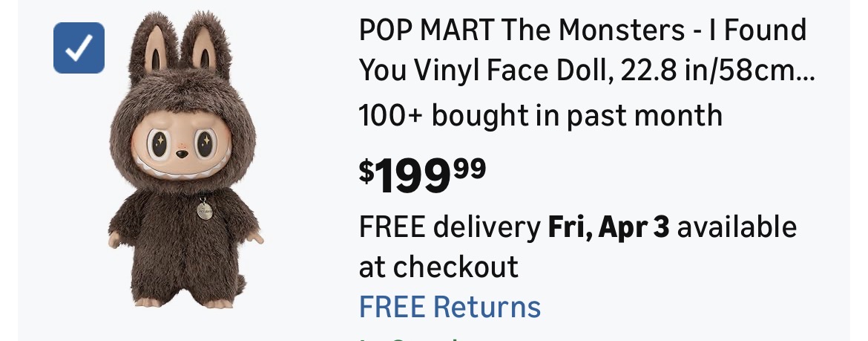Click the dollar sign in the price
The width and height of the screenshot is (868, 341).
(366, 170)
